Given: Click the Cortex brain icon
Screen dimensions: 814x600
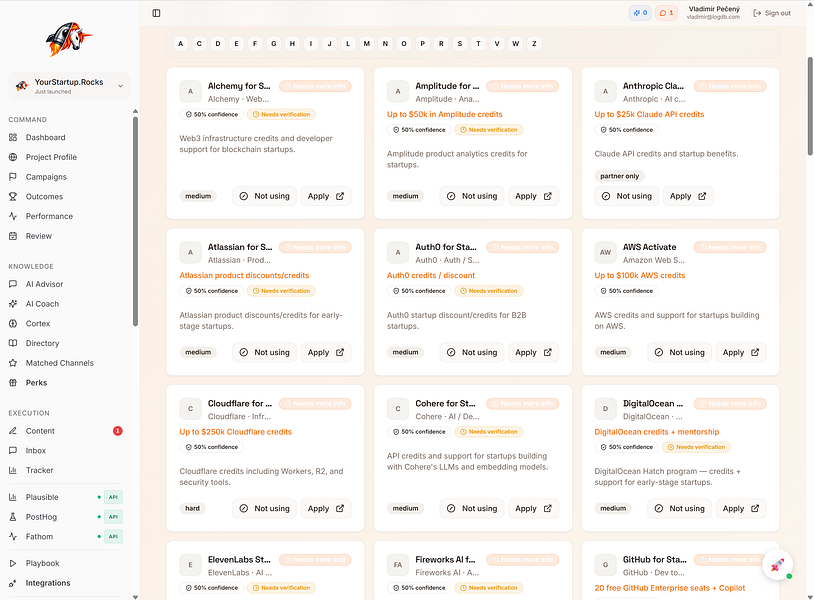Looking at the screenshot, I should point(13,324).
